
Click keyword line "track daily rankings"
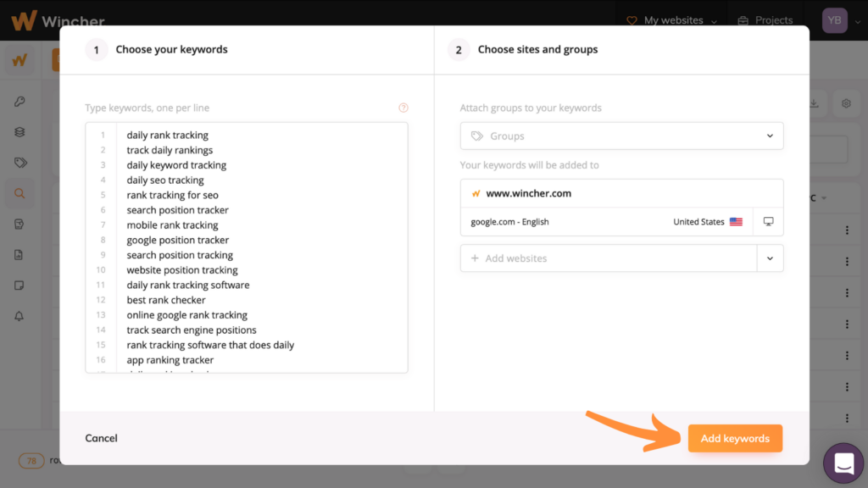170,150
